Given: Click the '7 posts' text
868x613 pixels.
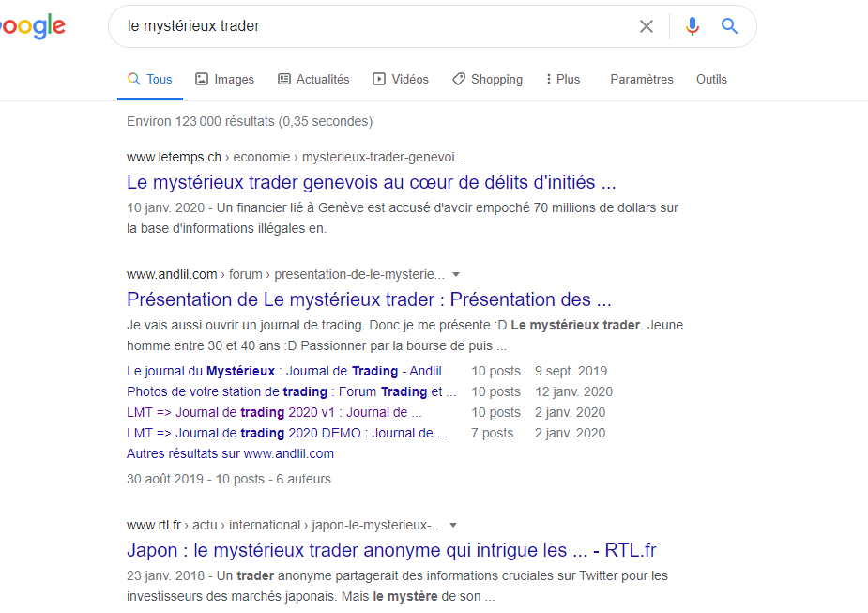Looking at the screenshot, I should click(492, 433).
